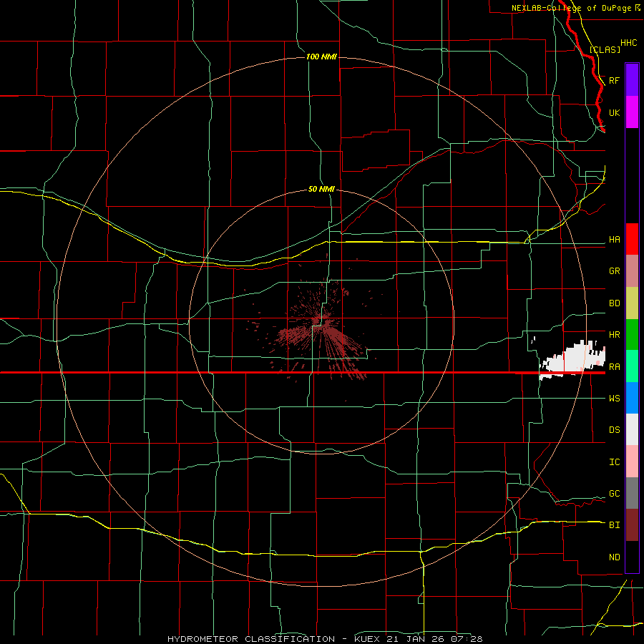Select the gray GC legend swatch
Screen dimensions: 644x644
point(632,493)
